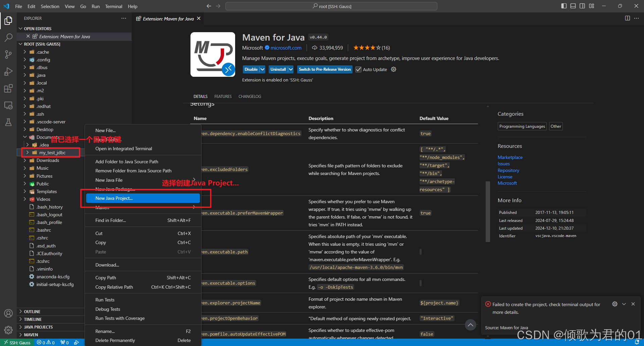
Task: Click Switch to Pre-Release Version button
Action: pos(325,69)
